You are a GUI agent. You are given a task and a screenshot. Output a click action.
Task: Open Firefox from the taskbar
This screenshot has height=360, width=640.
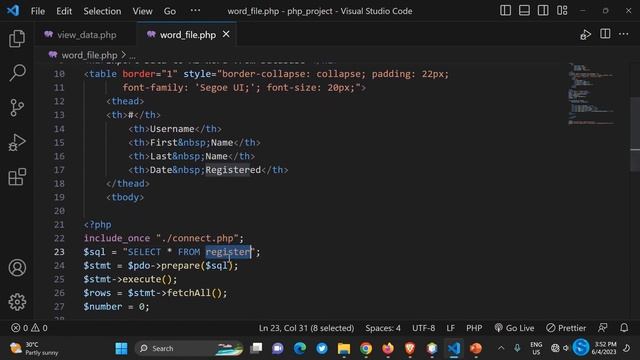(388, 349)
